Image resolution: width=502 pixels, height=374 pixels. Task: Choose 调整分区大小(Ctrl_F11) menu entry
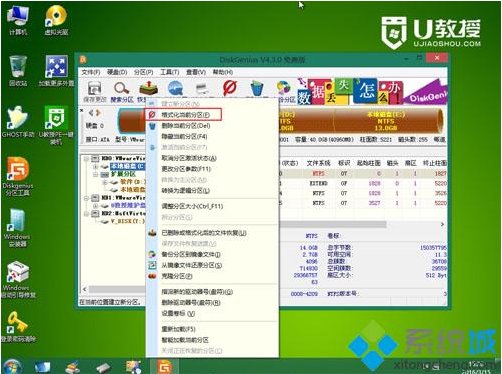(x=212, y=206)
